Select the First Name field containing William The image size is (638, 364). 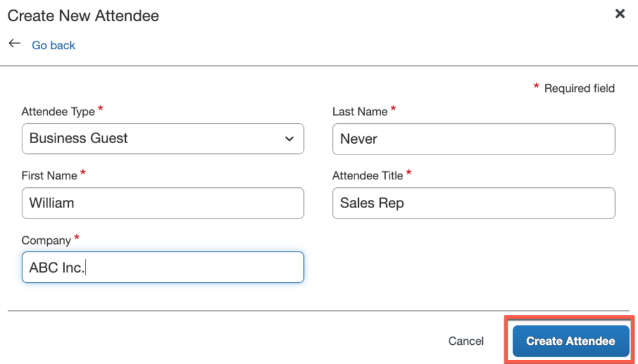(x=163, y=203)
